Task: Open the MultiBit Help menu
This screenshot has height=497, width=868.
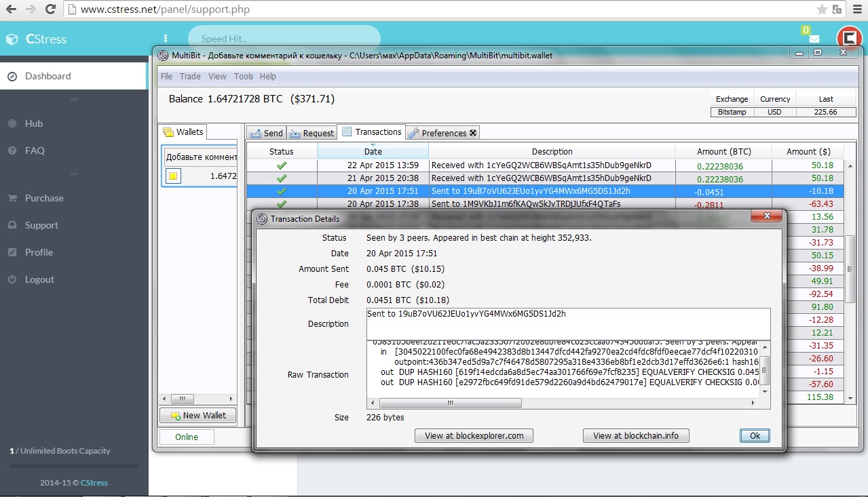Action: pyautogui.click(x=267, y=77)
